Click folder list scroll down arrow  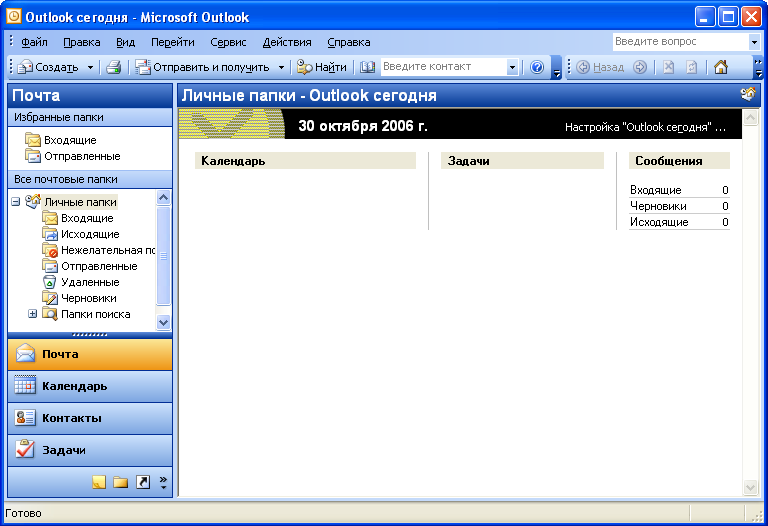163,322
